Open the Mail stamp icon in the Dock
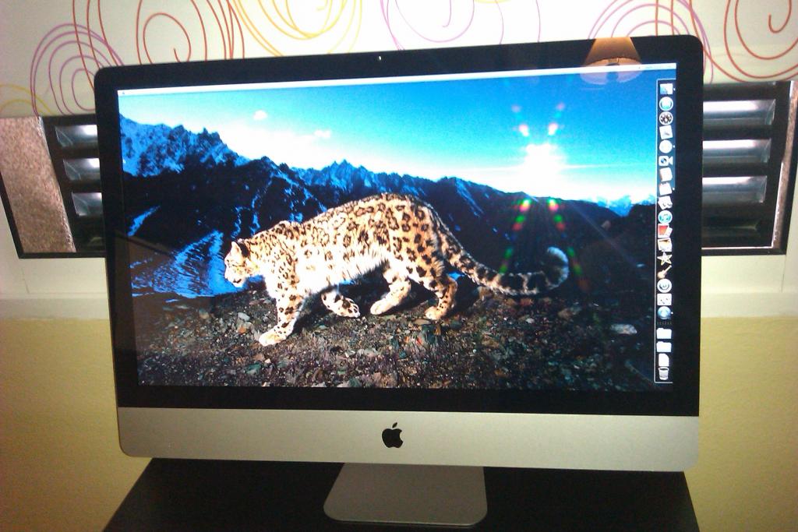 click(666, 132)
